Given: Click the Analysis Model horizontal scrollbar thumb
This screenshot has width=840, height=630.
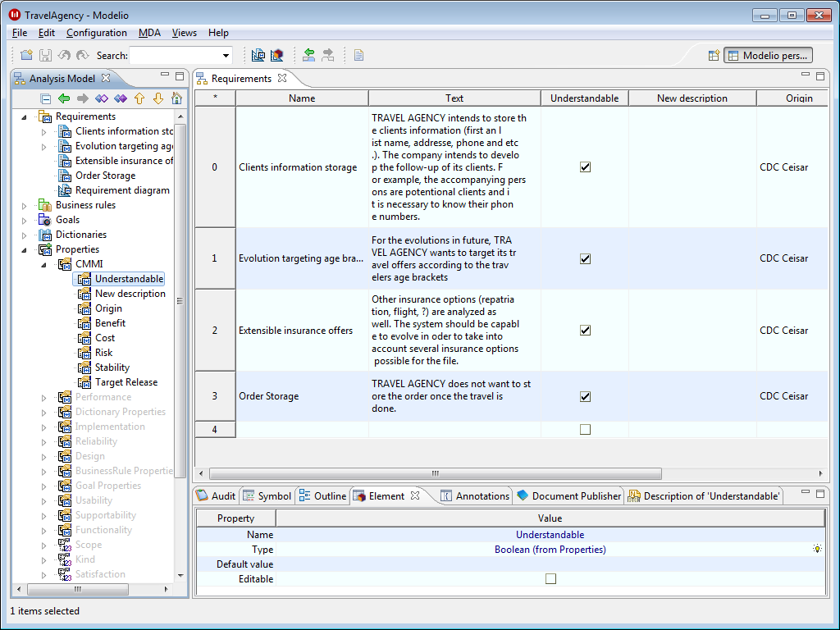Looking at the screenshot, I should coord(78,589).
